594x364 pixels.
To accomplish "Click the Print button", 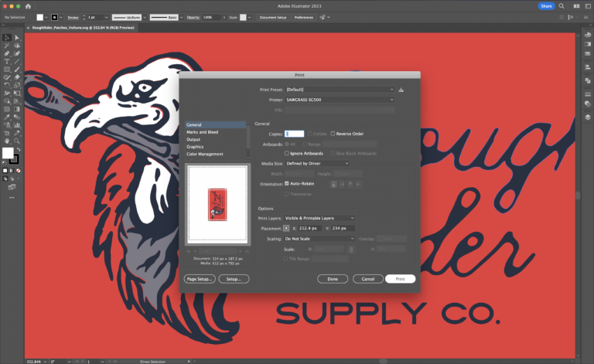I will point(401,279).
